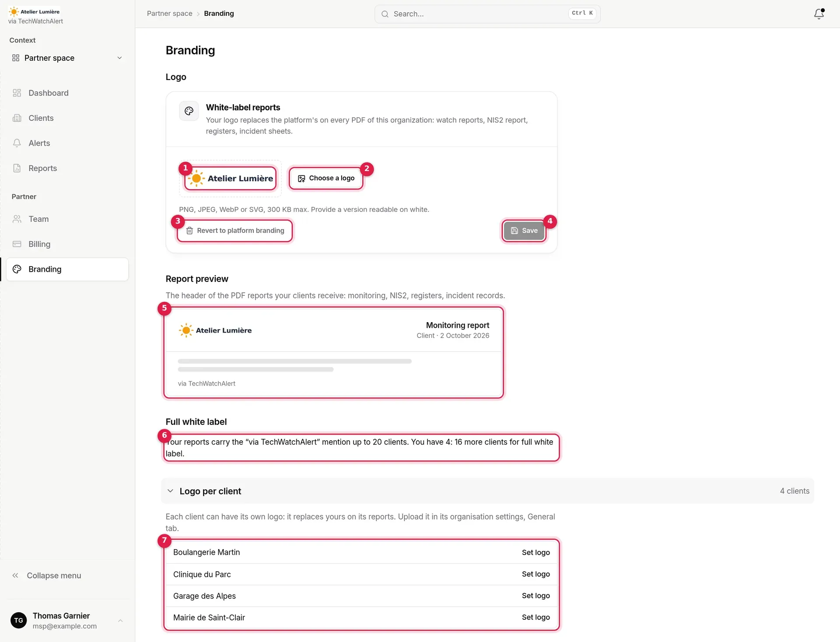Screen dimensions: 840x642
Task: Click Collapse menu label
Action: (54, 575)
